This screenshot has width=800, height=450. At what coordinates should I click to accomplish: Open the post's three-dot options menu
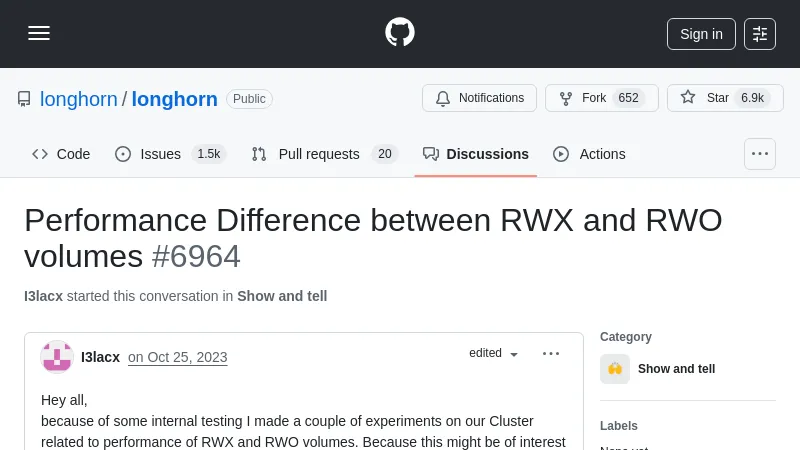pyautogui.click(x=551, y=354)
